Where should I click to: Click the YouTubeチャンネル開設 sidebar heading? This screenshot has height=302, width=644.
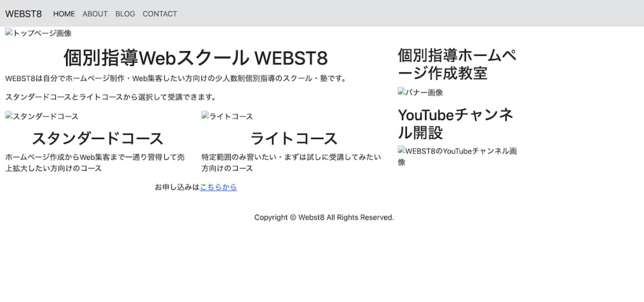click(x=455, y=123)
